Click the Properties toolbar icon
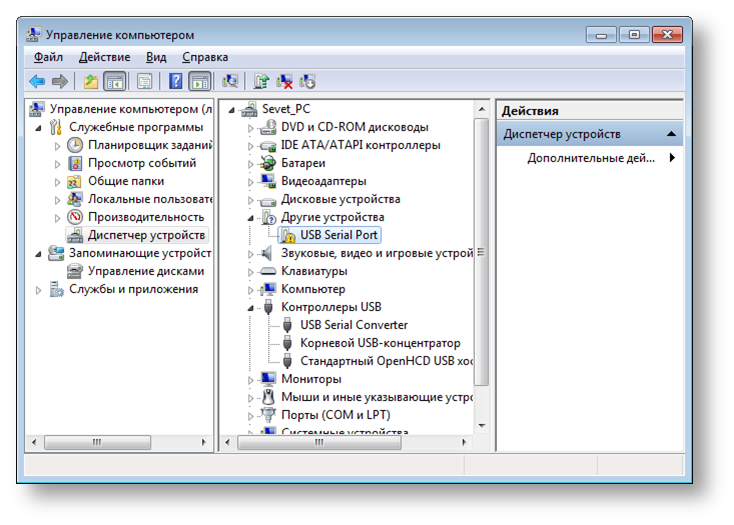 tap(145, 81)
